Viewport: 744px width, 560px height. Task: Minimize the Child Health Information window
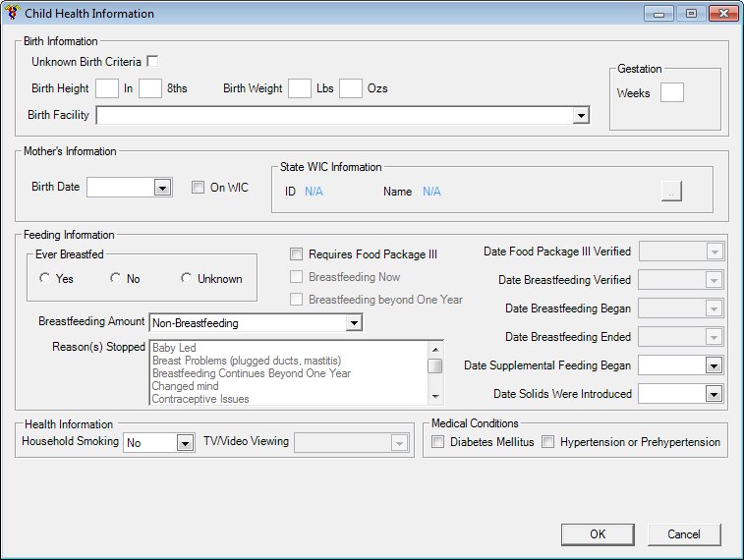658,14
